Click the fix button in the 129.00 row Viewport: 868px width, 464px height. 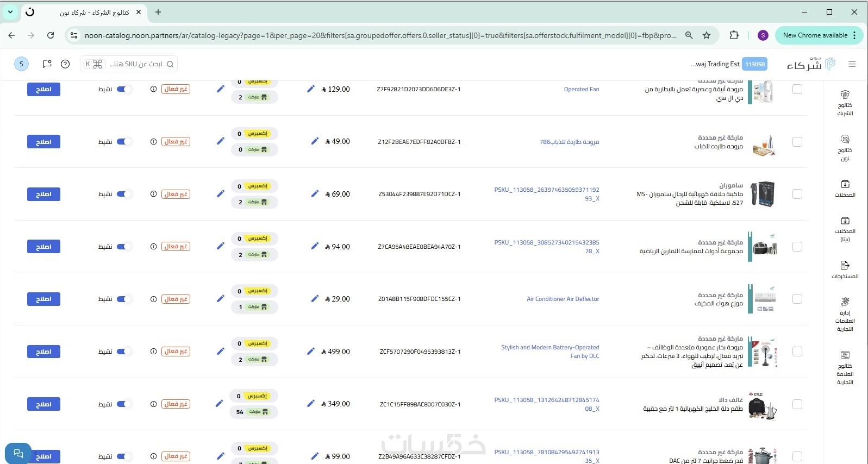click(43, 89)
